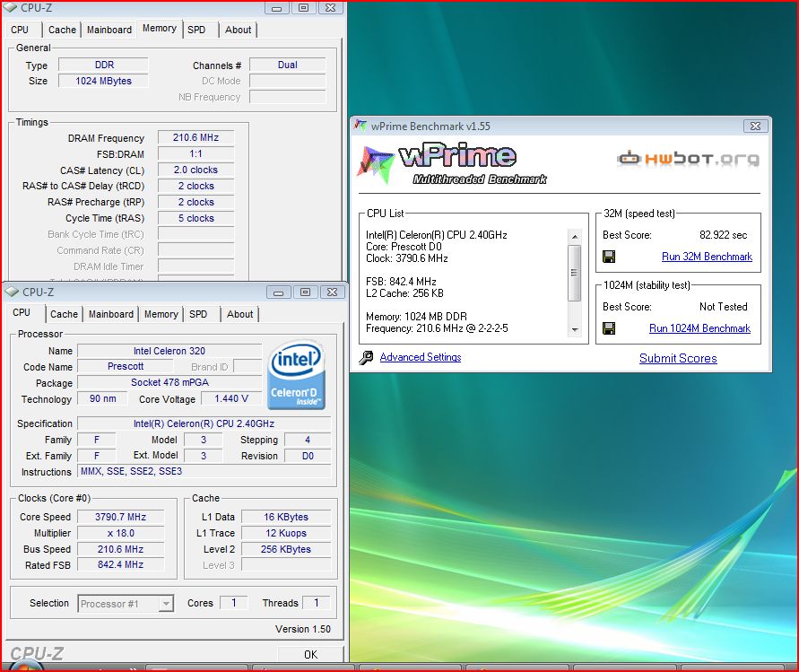Click the Technology value 90 nm
This screenshot has height=672, width=799.
[x=102, y=398]
